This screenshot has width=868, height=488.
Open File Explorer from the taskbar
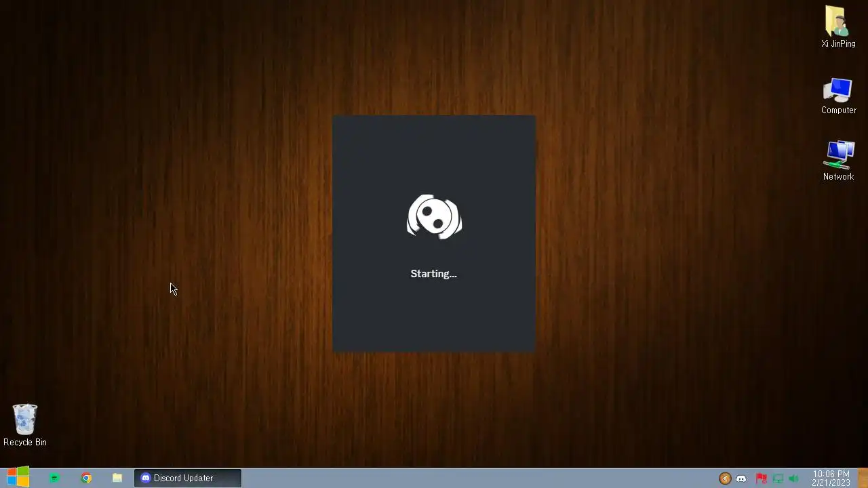click(117, 478)
